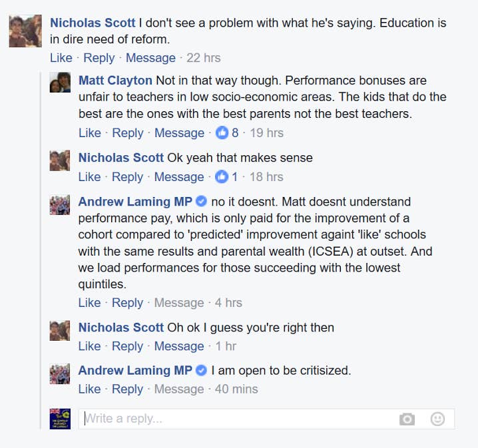The height and width of the screenshot is (448, 478).
Task: Open the emoji picker smiley icon
Action: point(437,419)
